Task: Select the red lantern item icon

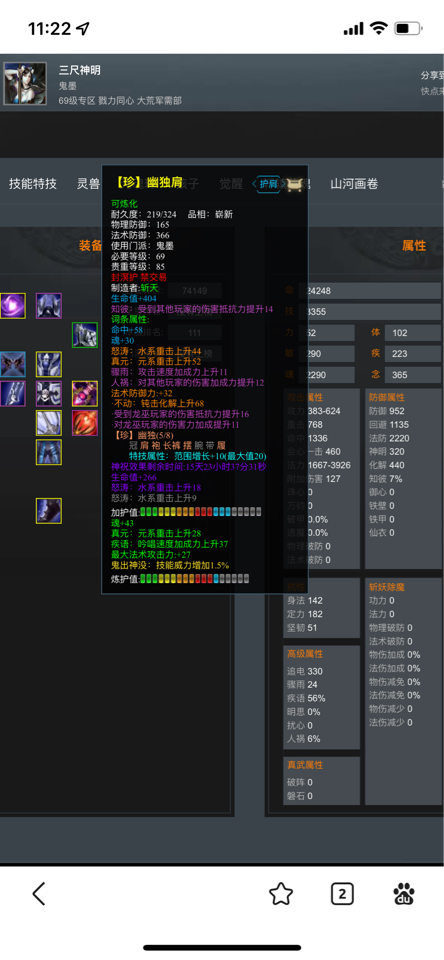Action: tap(85, 423)
